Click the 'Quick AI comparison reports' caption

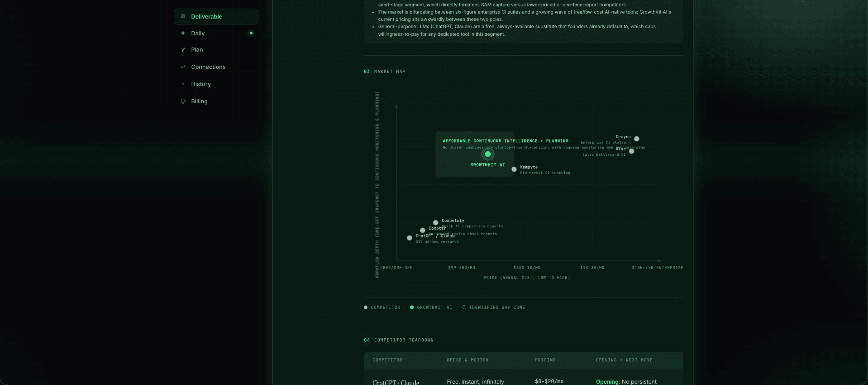(x=472, y=226)
